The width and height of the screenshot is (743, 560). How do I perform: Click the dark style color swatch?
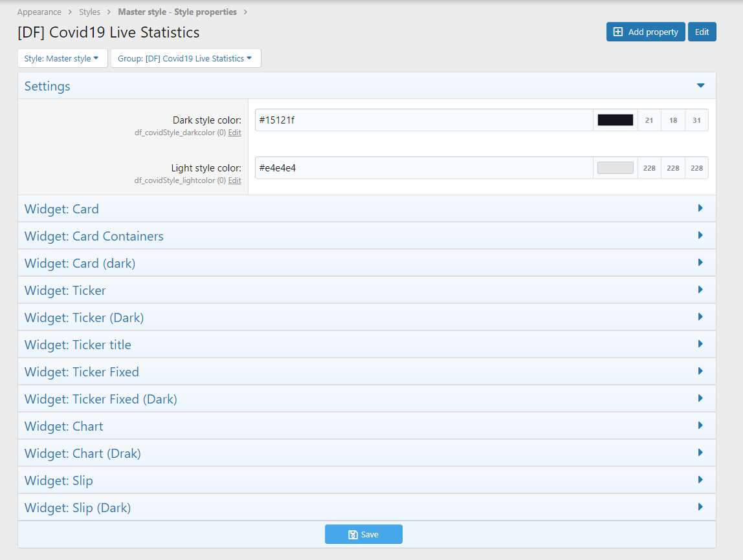pyautogui.click(x=615, y=120)
